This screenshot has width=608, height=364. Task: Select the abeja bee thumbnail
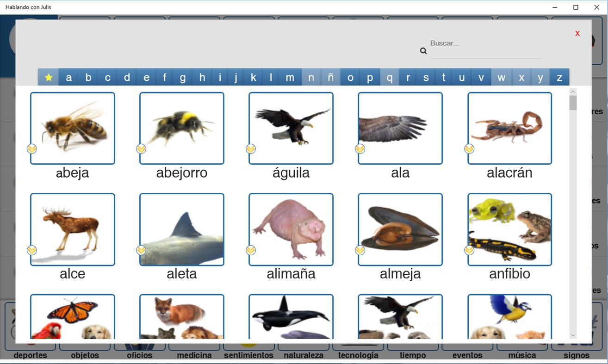tap(72, 128)
